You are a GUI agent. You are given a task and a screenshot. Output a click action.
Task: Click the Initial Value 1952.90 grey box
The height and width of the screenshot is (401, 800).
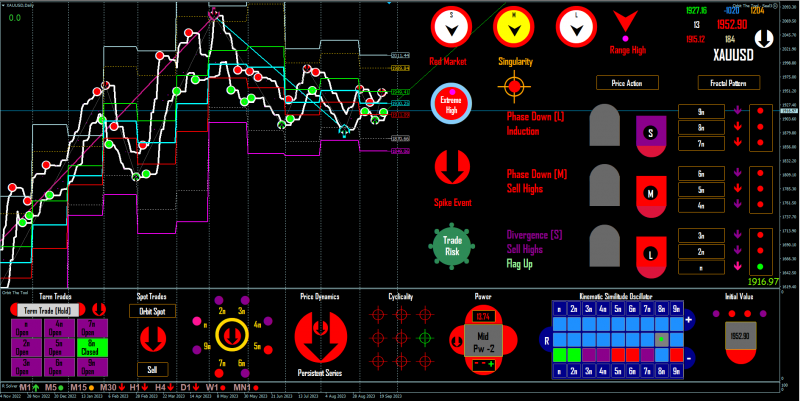coord(739,336)
